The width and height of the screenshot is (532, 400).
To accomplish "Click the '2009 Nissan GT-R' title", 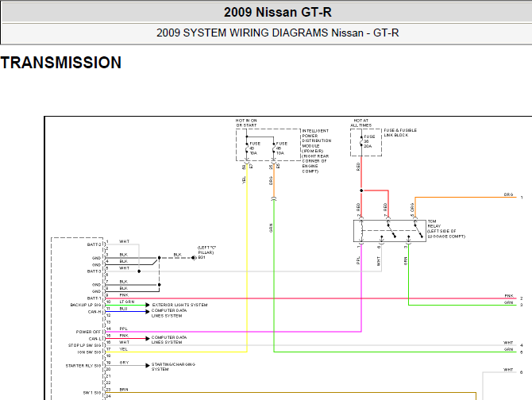I will pos(277,12).
